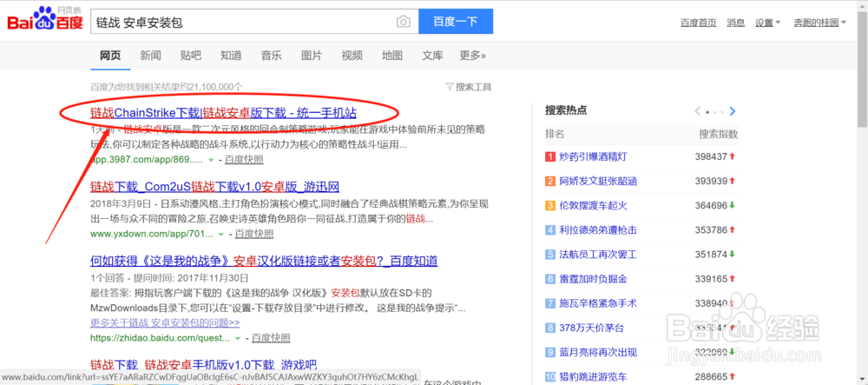Open 百度快照 for zhidao.baidu.com result
This screenshot has width=868, height=385.
click(x=271, y=338)
